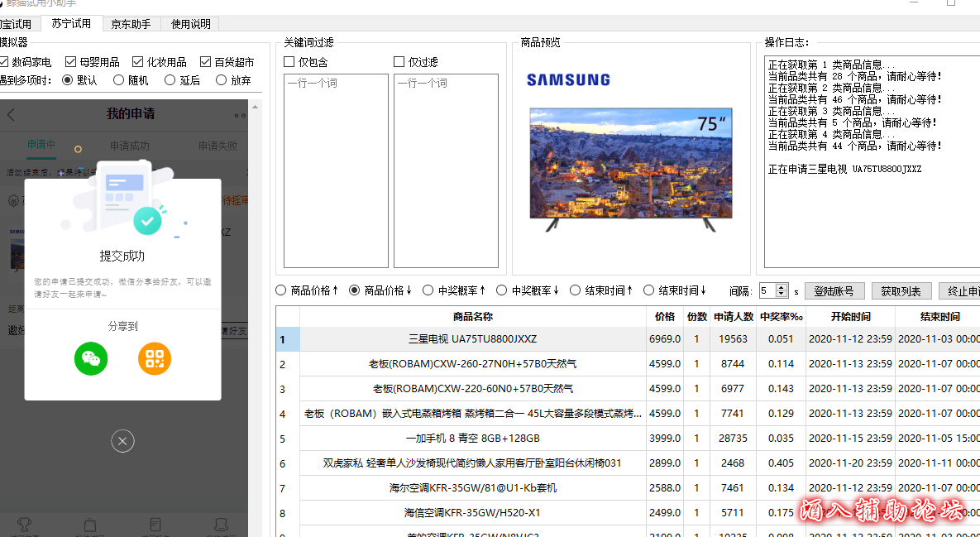This screenshot has height=537, width=980.
Task: Click price cell 6969.0
Action: (664, 339)
